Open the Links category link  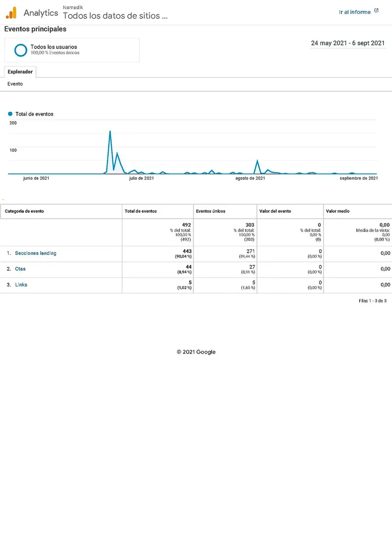click(x=21, y=284)
